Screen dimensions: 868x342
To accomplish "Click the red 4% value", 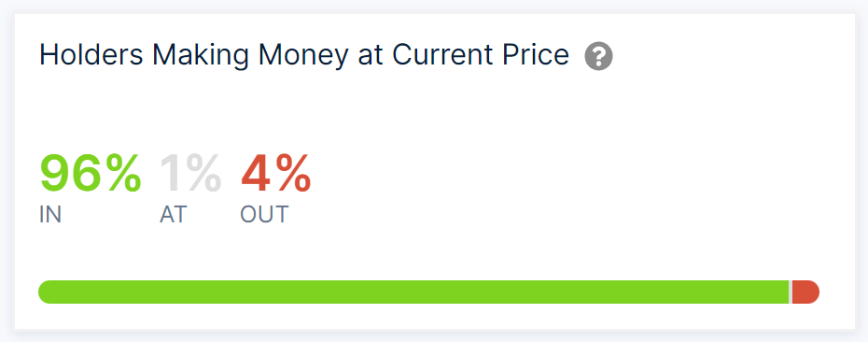I will click(x=275, y=174).
